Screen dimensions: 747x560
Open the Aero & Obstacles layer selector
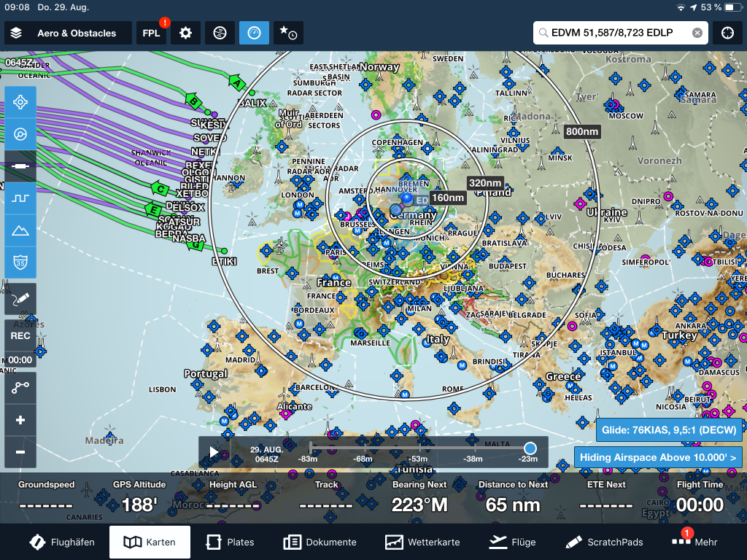pyautogui.click(x=68, y=33)
